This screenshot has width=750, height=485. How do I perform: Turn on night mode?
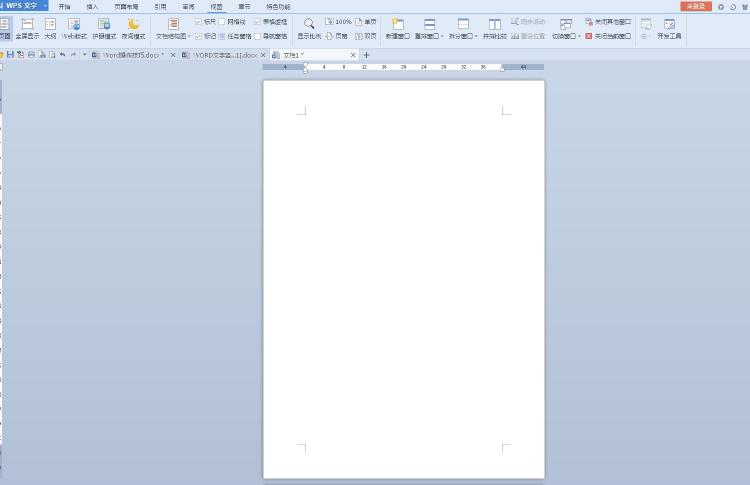point(133,27)
